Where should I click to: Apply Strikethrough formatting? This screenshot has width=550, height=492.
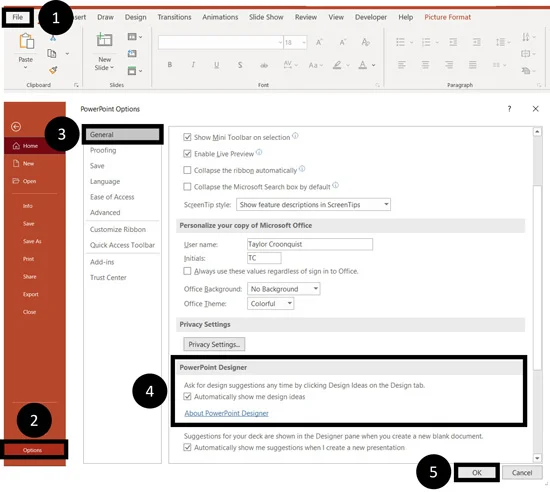(264, 65)
